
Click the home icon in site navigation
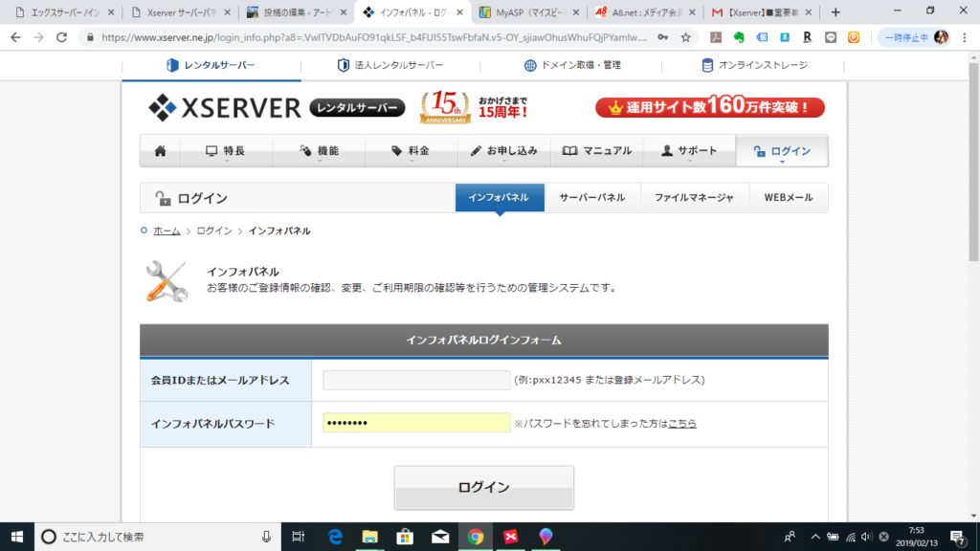pos(161,150)
